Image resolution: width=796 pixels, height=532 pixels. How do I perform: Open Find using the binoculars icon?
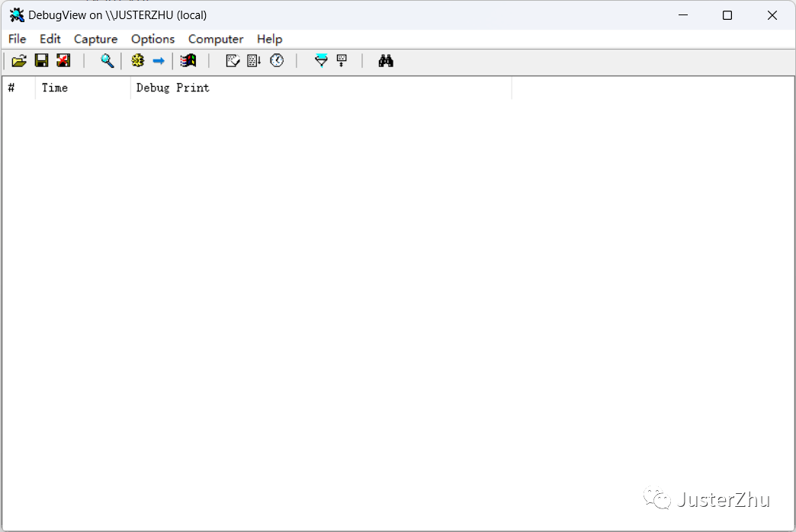pyautogui.click(x=386, y=60)
